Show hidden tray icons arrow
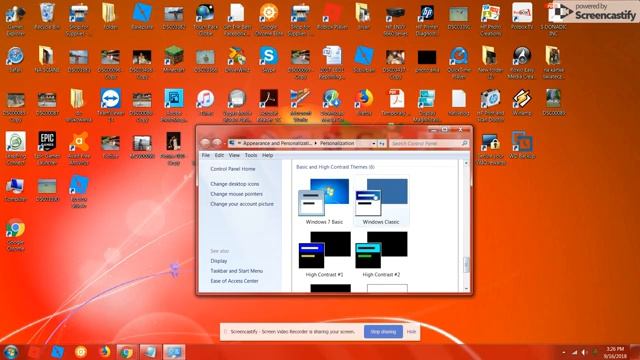Screen dimensions: 640x360 pos(564,352)
